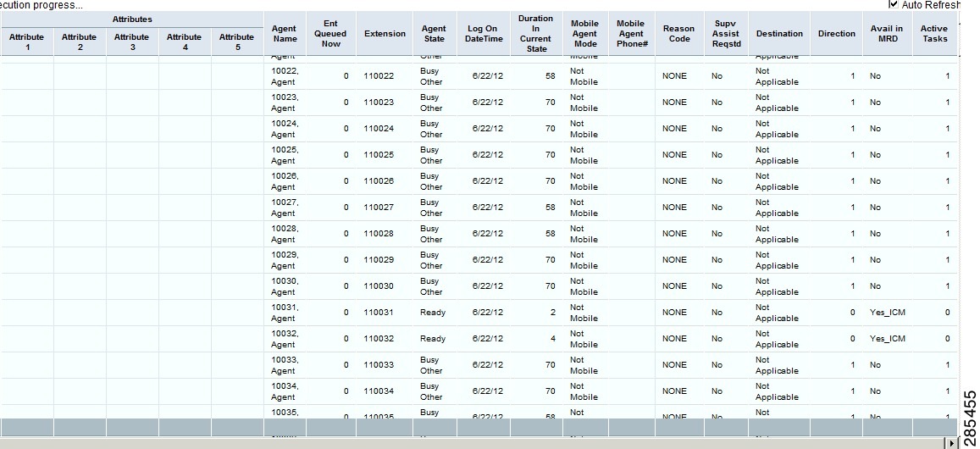Click the Attributes group header
The image size is (980, 449).
tap(132, 19)
